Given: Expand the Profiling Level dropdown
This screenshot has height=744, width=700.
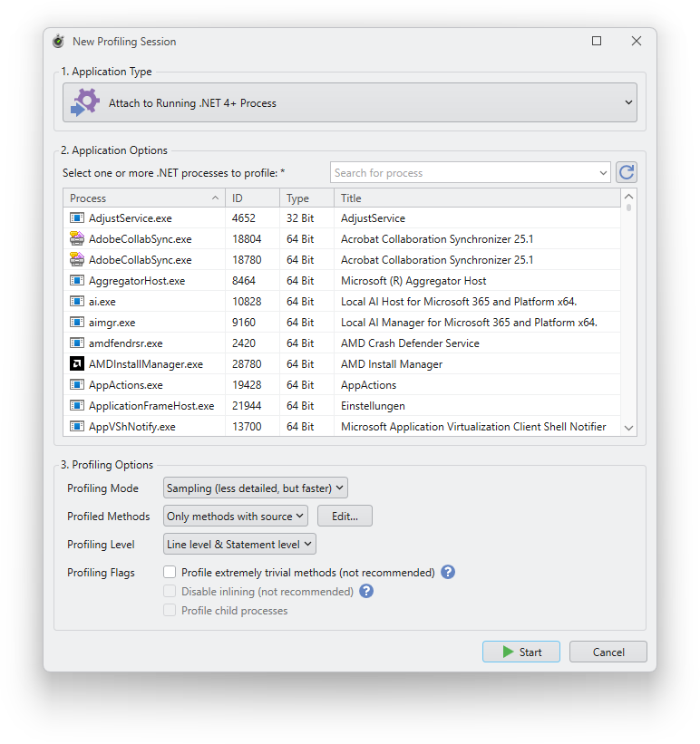Looking at the screenshot, I should (x=240, y=545).
